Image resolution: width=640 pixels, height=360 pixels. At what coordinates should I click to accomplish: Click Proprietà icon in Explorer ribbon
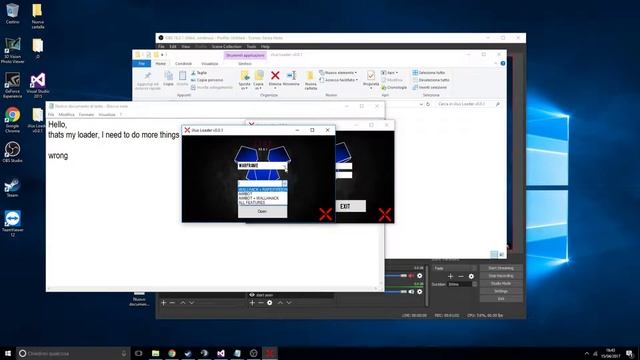pos(371,76)
